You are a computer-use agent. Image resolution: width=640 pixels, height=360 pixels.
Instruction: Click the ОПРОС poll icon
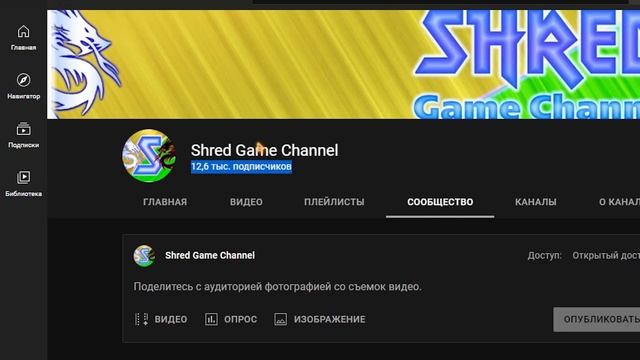click(x=211, y=319)
